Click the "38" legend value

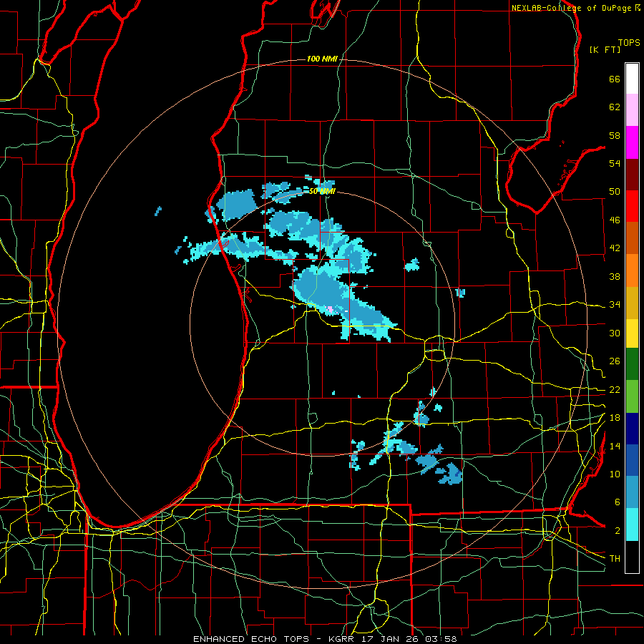615,276
